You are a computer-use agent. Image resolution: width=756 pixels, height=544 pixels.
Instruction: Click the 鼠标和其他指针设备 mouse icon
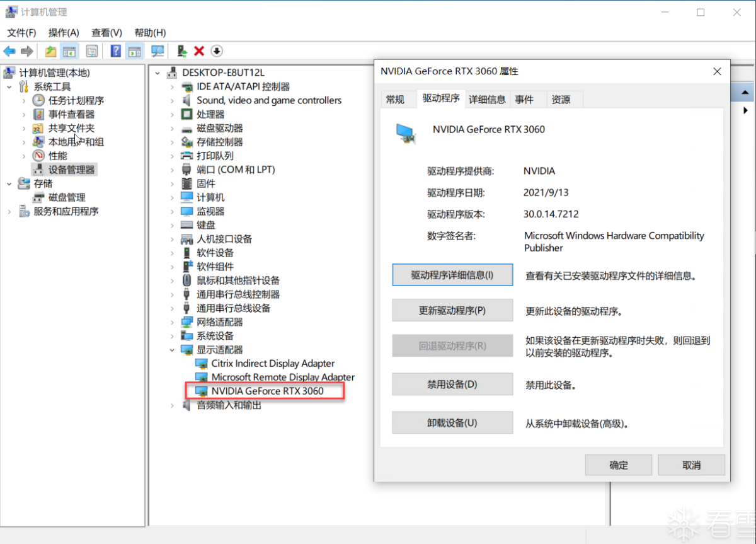coord(186,281)
